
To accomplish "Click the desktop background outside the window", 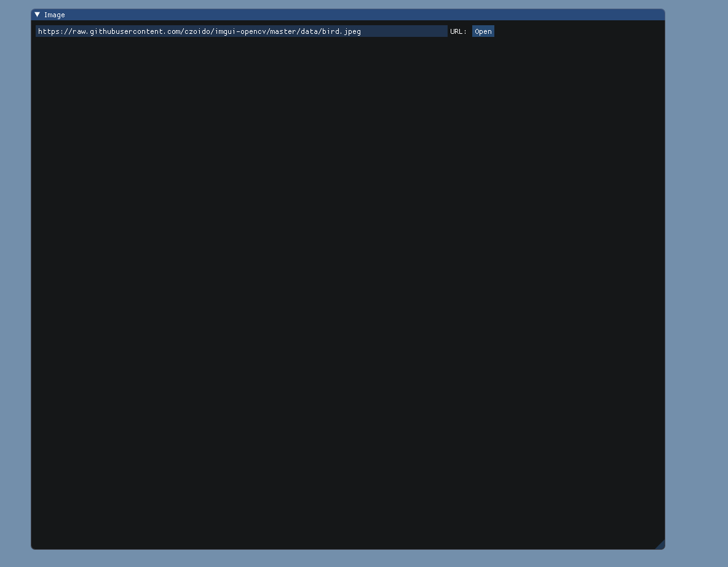I will click(x=14, y=283).
